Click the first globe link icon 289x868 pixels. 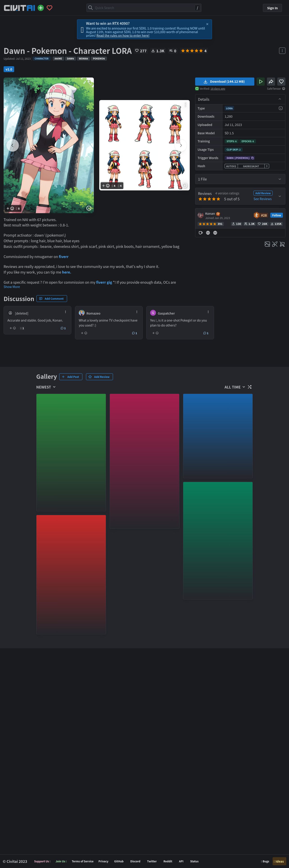tap(208, 233)
